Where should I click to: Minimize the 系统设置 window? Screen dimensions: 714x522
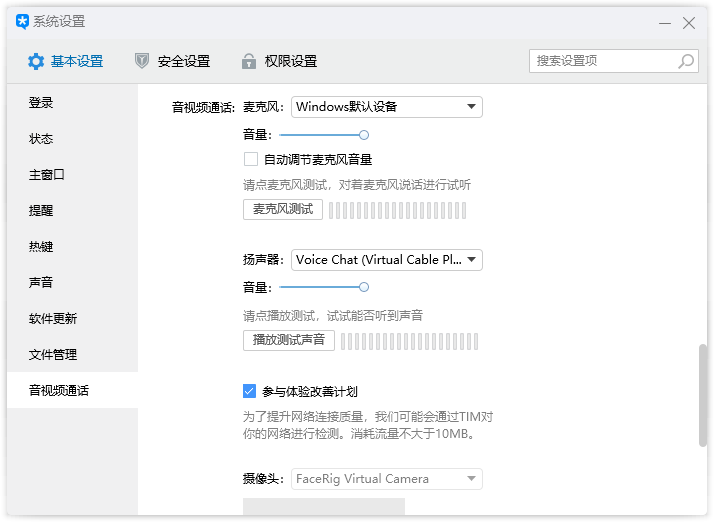(665, 23)
